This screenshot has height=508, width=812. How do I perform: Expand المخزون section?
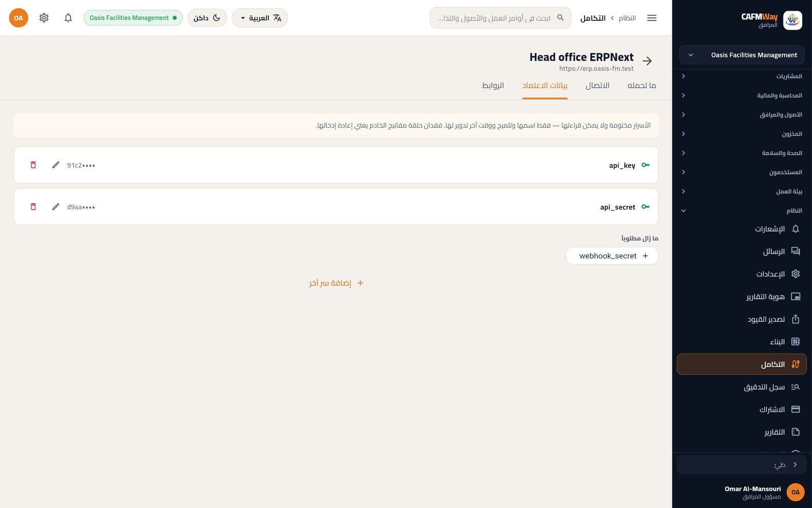click(x=742, y=134)
